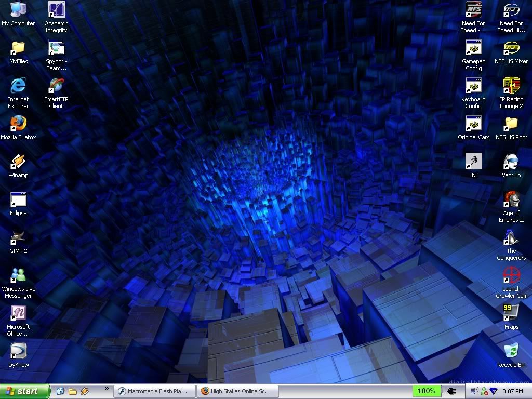
Task: Click the Gamepad Config desktop icon
Action: pos(473,55)
